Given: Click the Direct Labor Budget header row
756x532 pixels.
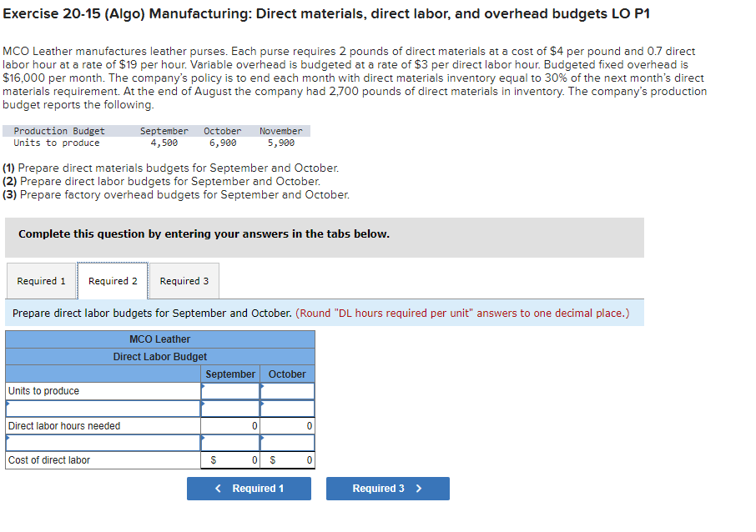Looking at the screenshot, I should [159, 356].
